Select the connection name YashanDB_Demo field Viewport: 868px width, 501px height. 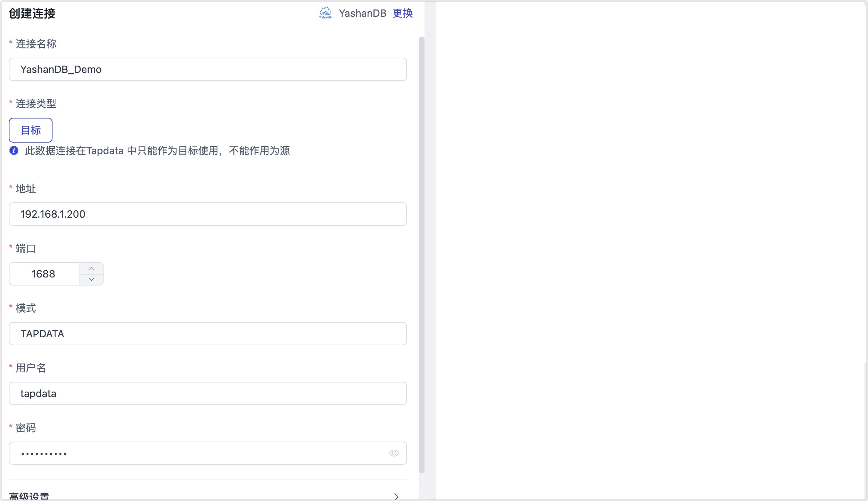(x=208, y=69)
